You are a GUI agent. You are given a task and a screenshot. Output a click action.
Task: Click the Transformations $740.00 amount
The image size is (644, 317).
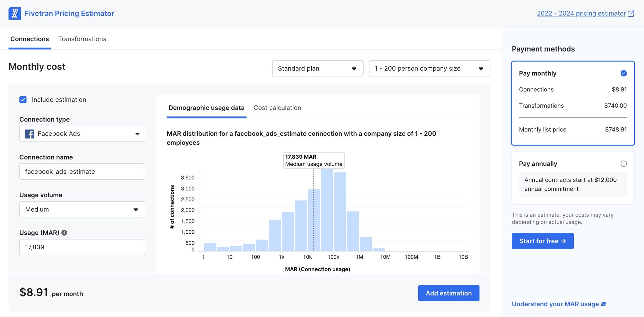tap(615, 106)
